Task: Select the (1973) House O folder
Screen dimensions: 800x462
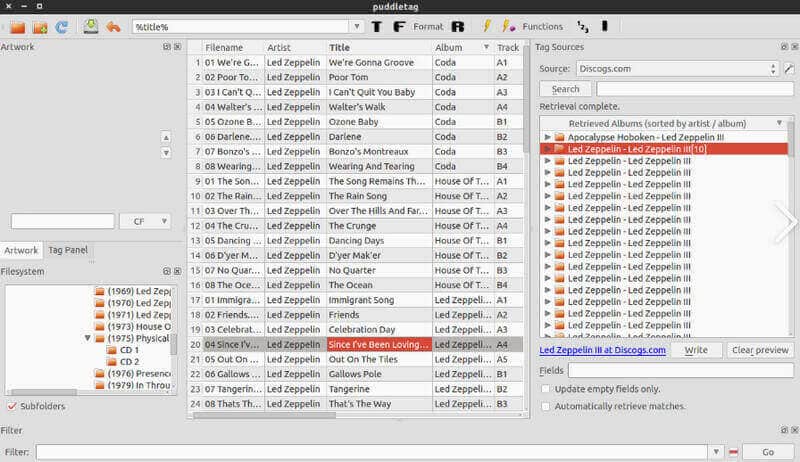Action: [x=133, y=326]
